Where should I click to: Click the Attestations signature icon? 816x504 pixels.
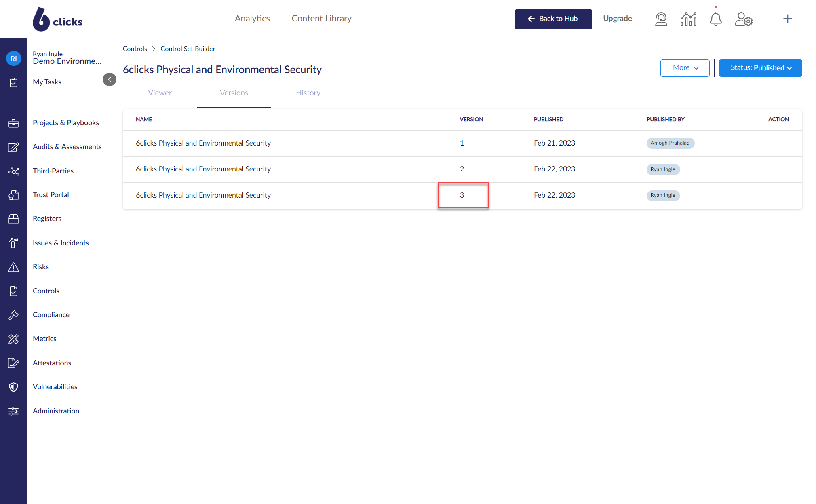pos(13,363)
